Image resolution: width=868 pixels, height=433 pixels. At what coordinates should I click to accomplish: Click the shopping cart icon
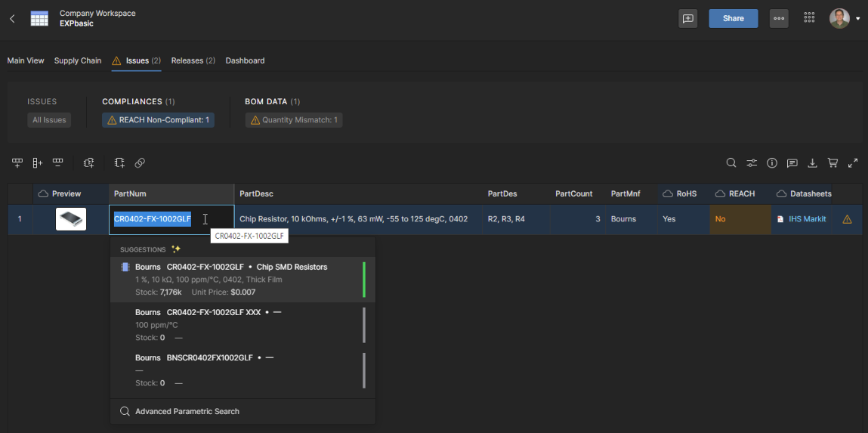(832, 162)
